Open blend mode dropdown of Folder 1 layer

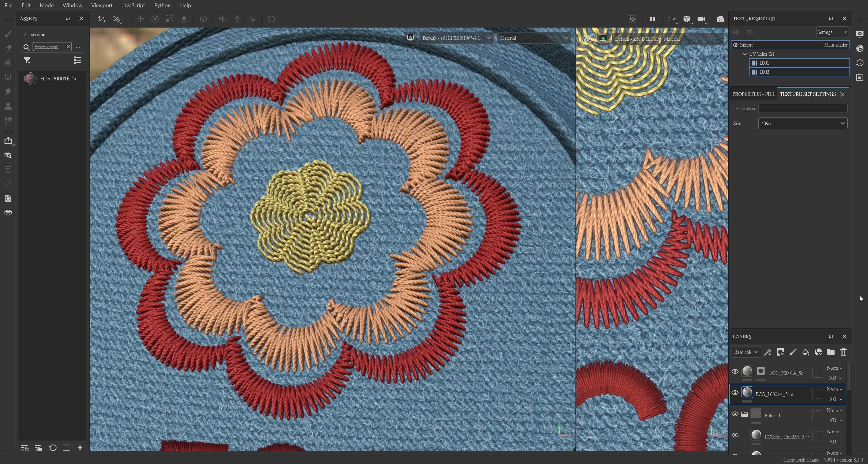coord(834,410)
